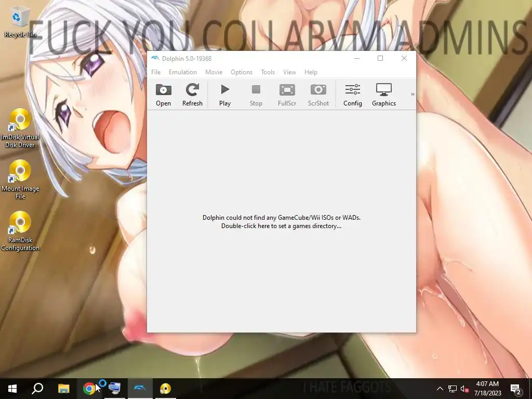
Task: Click the FullScr toolbar icon
Action: pos(287,95)
